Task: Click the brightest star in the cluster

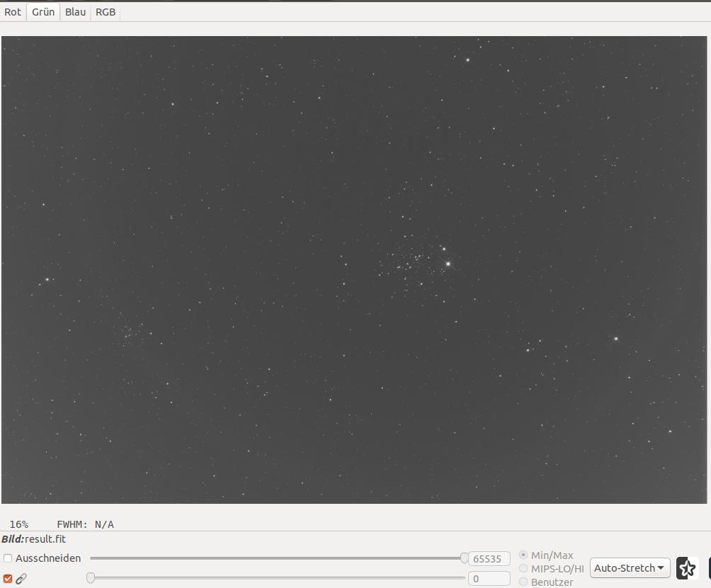Action: (448, 264)
